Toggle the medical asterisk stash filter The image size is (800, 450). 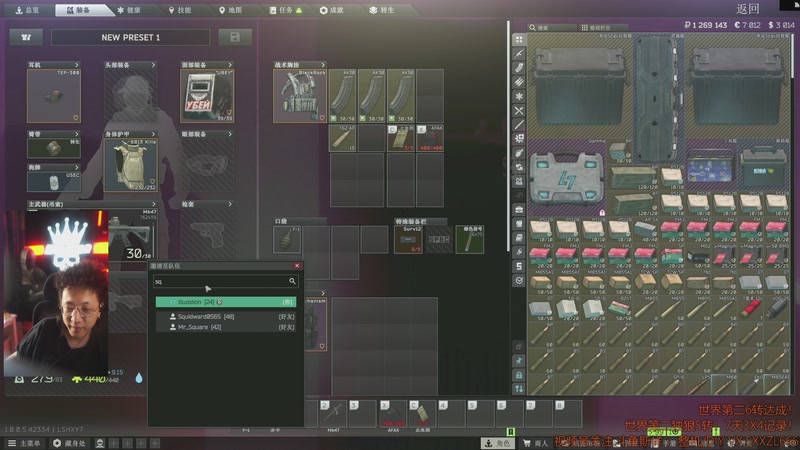pos(519,96)
